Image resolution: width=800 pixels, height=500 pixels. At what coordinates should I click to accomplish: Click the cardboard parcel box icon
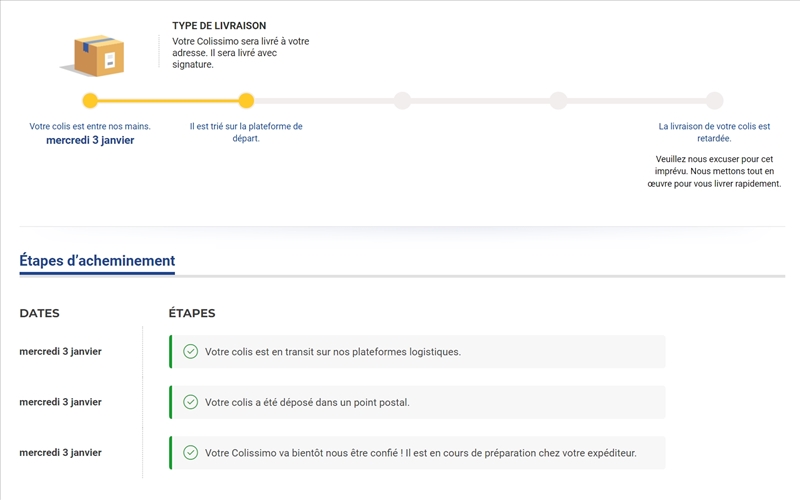96,55
